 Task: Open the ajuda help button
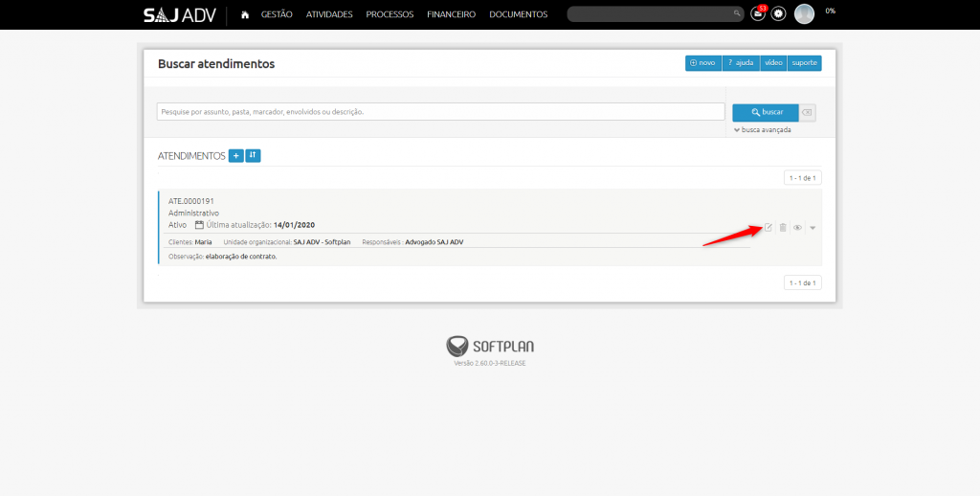tap(741, 63)
